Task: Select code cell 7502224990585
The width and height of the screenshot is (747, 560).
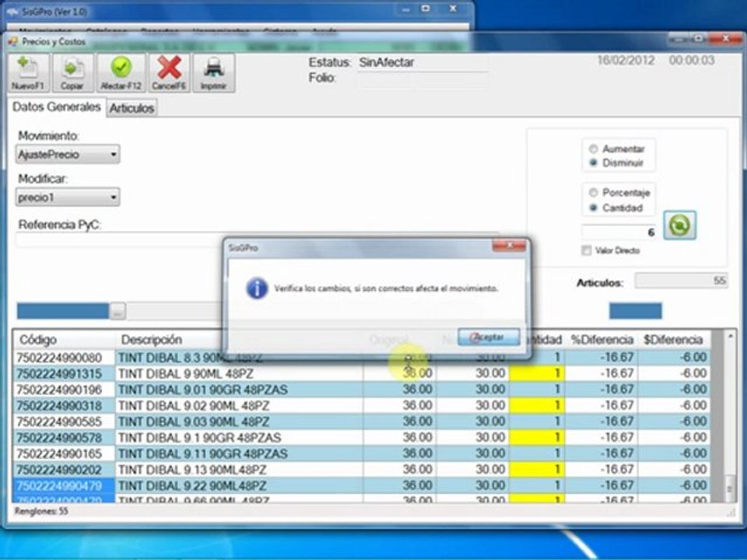Action: (65, 422)
